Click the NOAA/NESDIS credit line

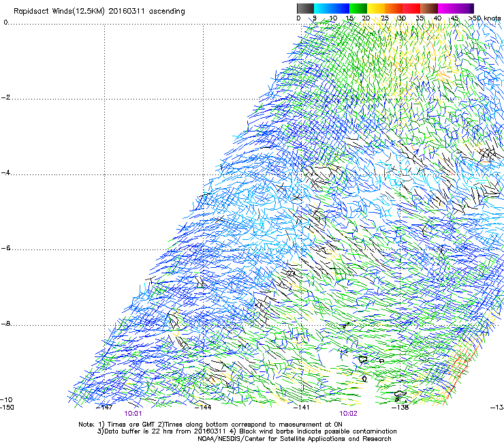(294, 439)
